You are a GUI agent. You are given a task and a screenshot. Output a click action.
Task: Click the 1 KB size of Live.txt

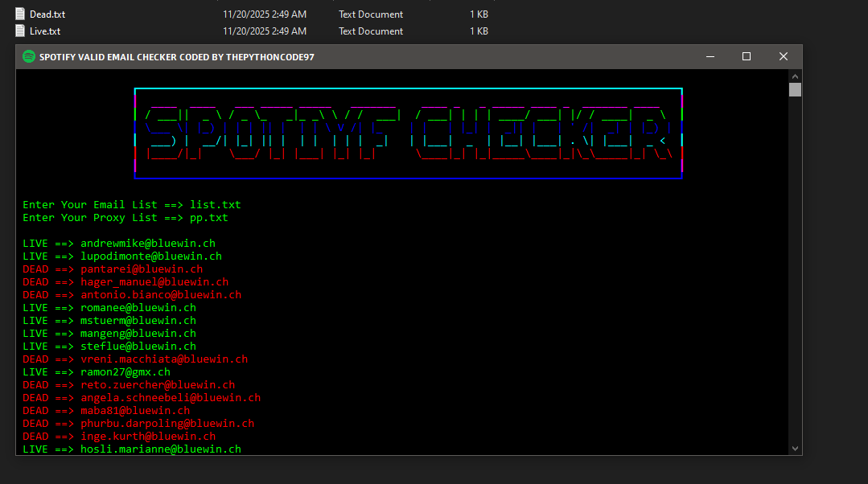[x=479, y=31]
